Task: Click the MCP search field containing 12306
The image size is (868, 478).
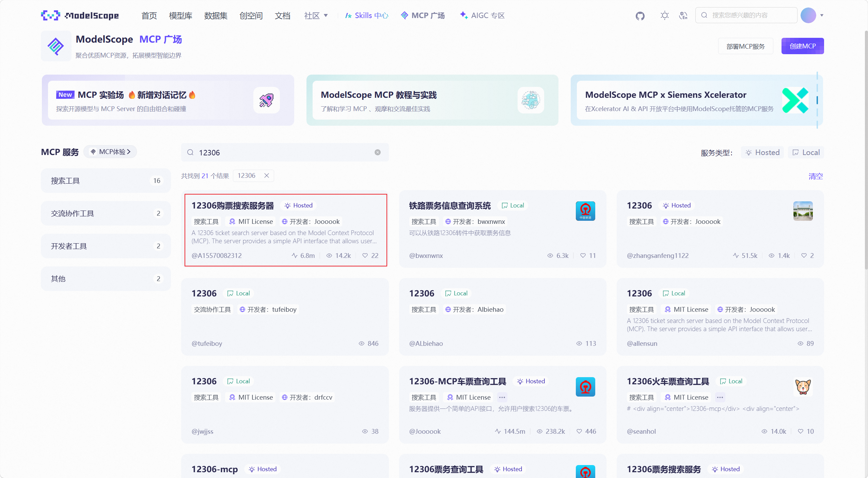Action: [x=285, y=152]
